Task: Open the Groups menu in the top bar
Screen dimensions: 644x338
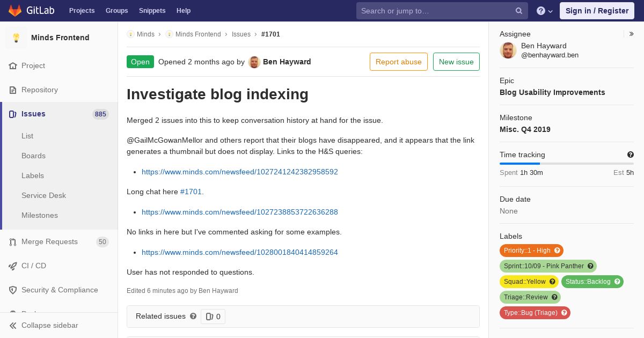Action: coord(117,11)
